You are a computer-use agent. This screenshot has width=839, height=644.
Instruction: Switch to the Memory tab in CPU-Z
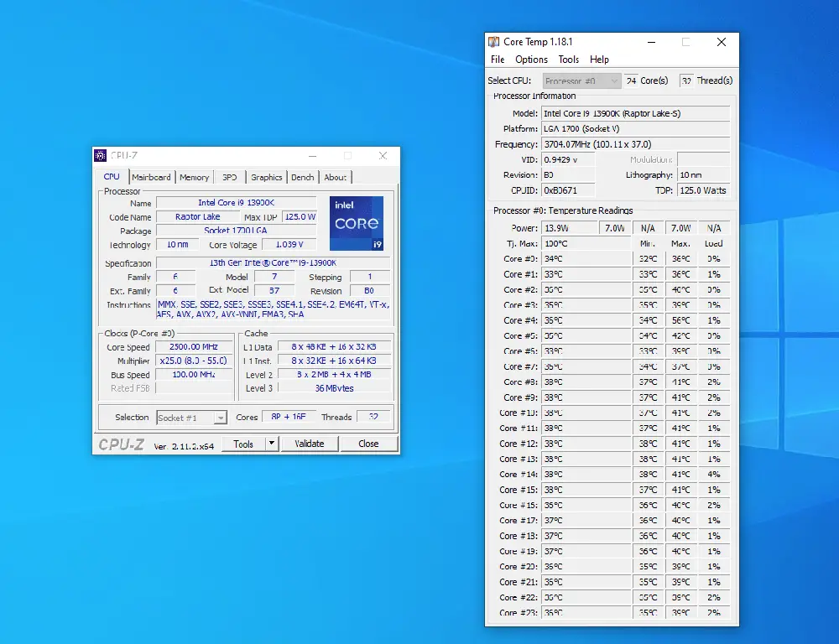195,178
